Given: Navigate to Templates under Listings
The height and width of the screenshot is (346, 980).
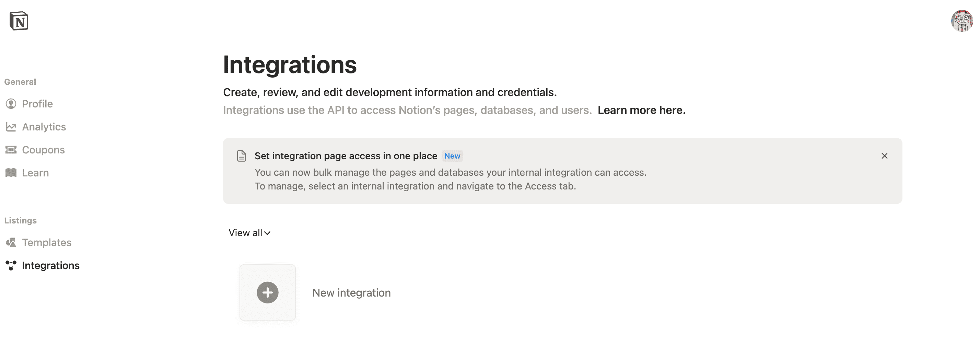Looking at the screenshot, I should 46,242.
